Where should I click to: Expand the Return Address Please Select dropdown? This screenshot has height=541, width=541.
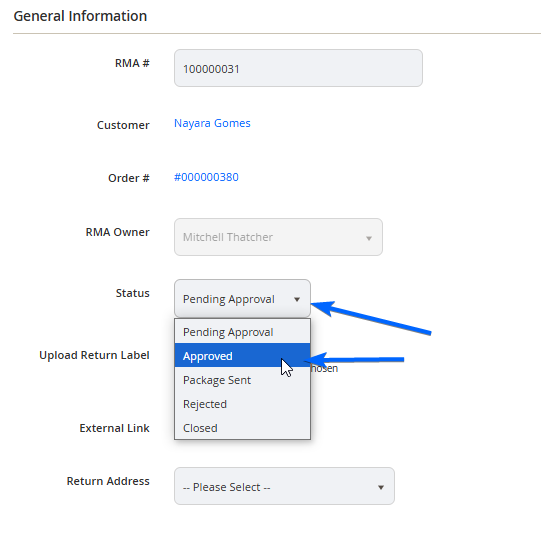(284, 486)
